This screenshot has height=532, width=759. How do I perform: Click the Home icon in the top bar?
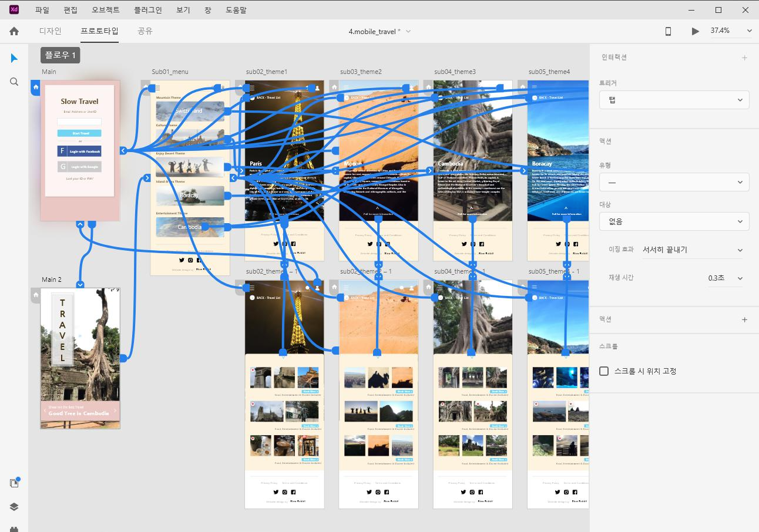(x=14, y=31)
